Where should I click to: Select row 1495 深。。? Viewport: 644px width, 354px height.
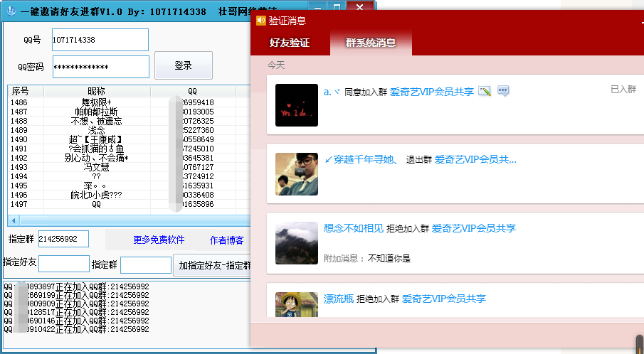pyautogui.click(x=129, y=186)
